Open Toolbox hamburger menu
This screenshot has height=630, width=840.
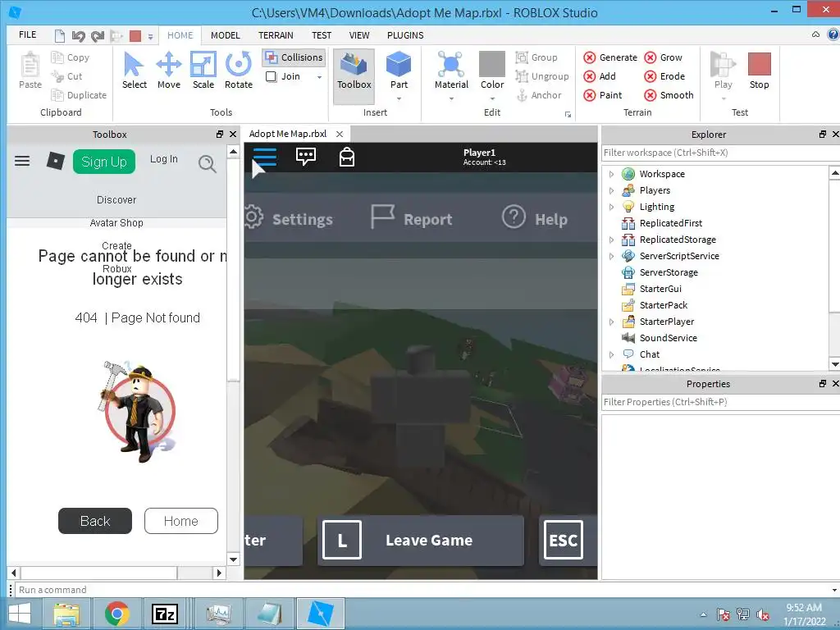coord(22,161)
